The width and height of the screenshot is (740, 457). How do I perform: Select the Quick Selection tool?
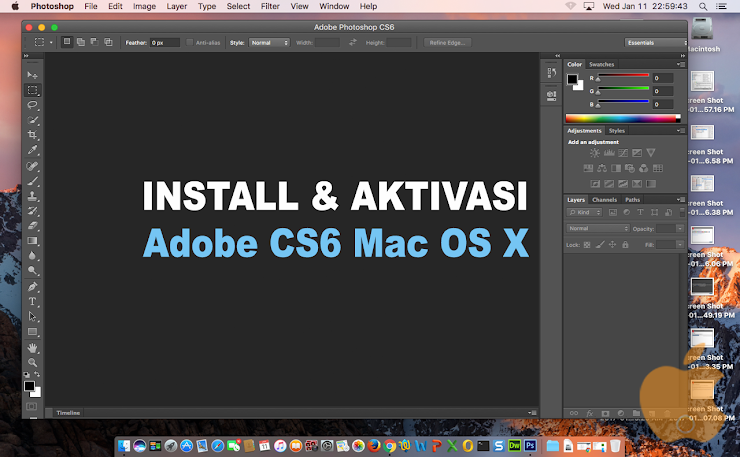[x=32, y=120]
